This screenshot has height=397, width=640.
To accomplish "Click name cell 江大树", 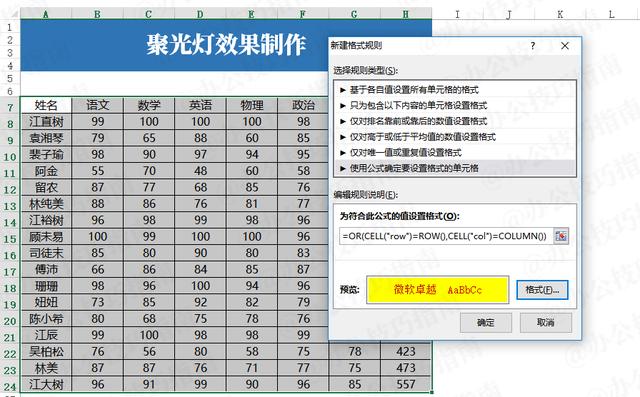I will click(x=46, y=384).
